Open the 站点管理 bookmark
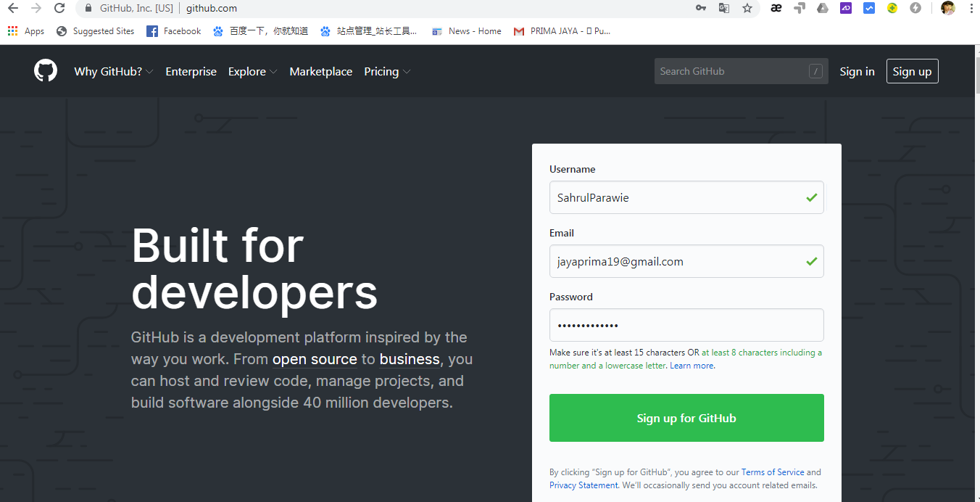 click(369, 31)
